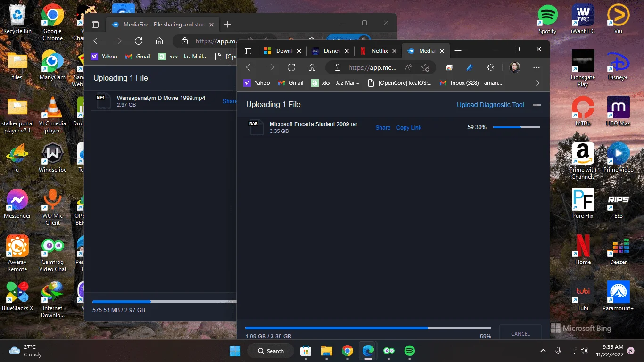Open taskbar Search box
The width and height of the screenshot is (644, 362).
271,351
